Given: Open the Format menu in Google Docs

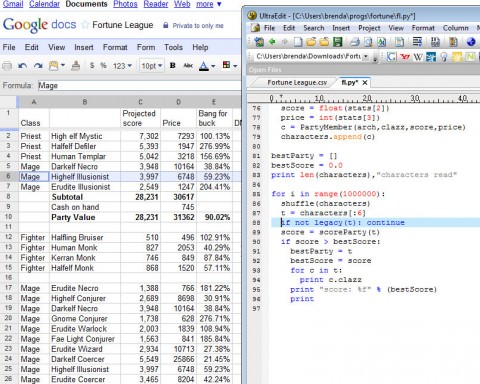Looking at the screenshot, I should (x=115, y=47).
